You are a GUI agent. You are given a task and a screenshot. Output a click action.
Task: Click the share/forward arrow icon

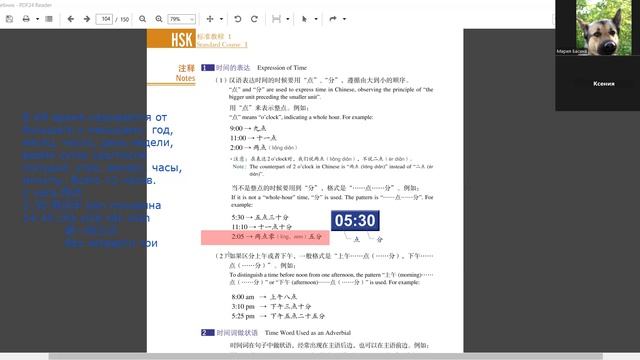(x=333, y=19)
